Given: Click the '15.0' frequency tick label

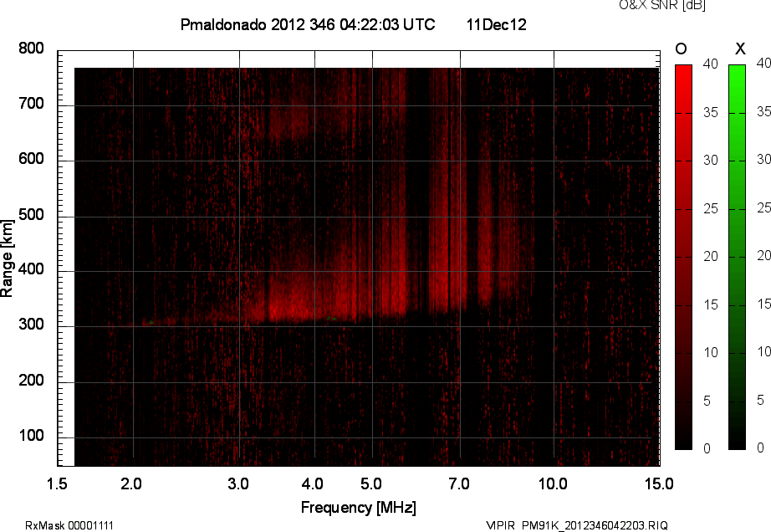Looking at the screenshot, I should click(x=659, y=483).
